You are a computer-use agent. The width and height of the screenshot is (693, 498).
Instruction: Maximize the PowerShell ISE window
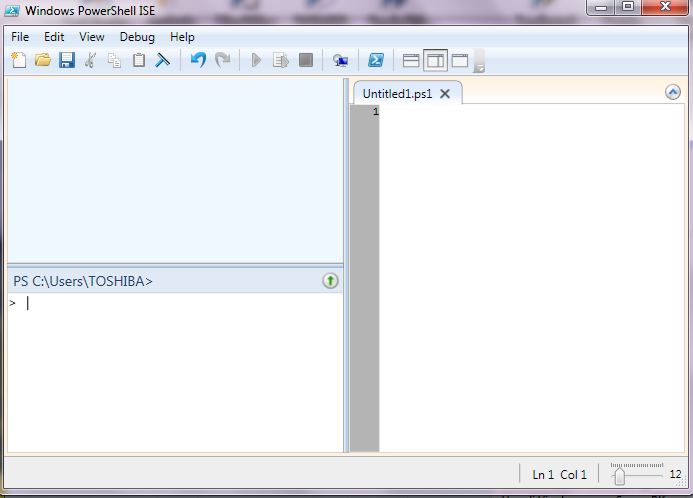click(628, 7)
